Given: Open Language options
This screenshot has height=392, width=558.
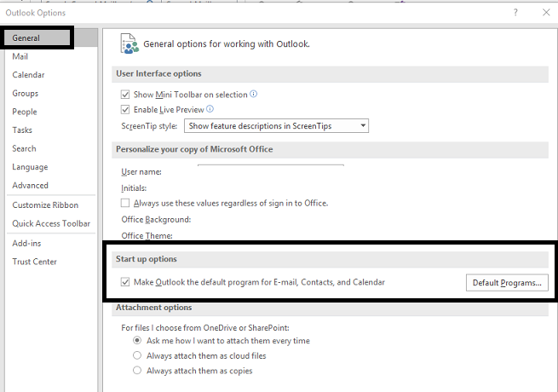Looking at the screenshot, I should [30, 167].
